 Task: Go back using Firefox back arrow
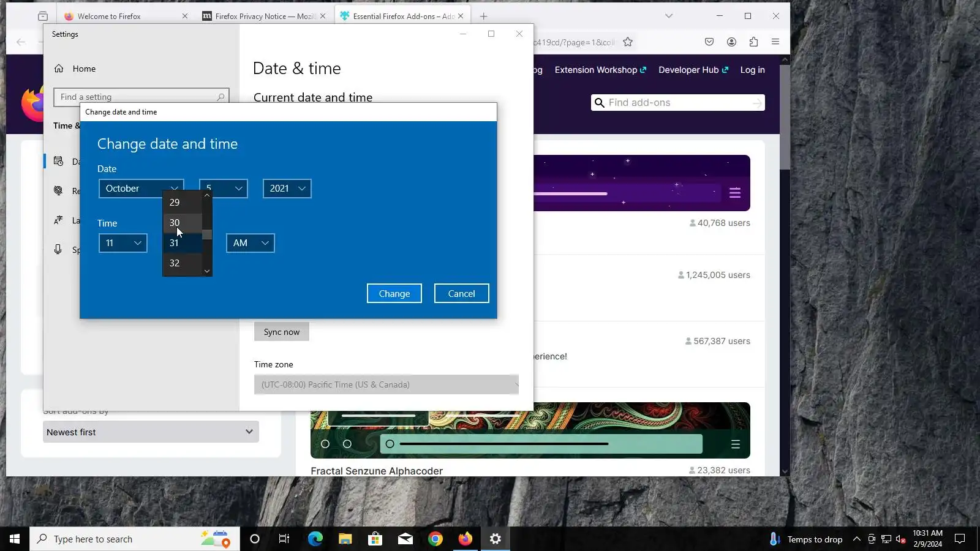21,42
